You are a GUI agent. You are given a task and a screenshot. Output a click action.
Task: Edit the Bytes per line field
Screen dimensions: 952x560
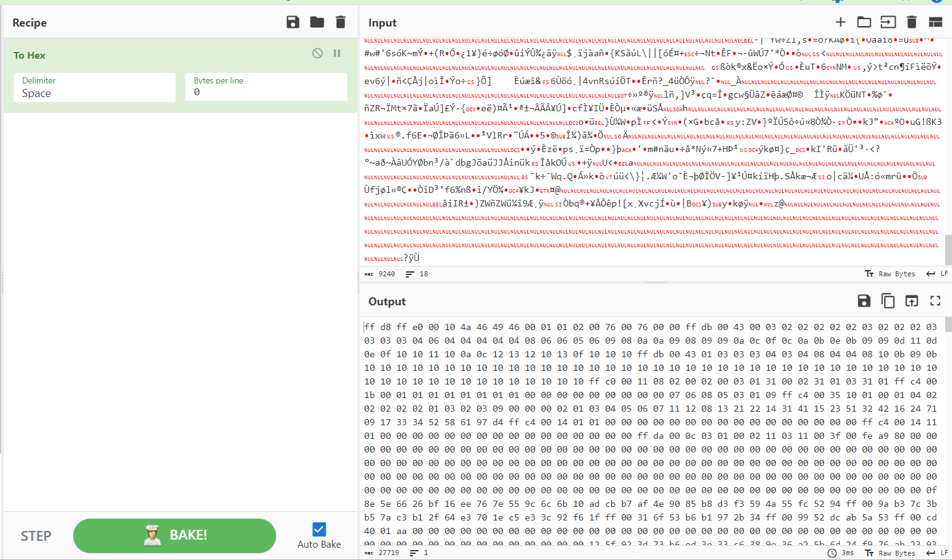[266, 87]
